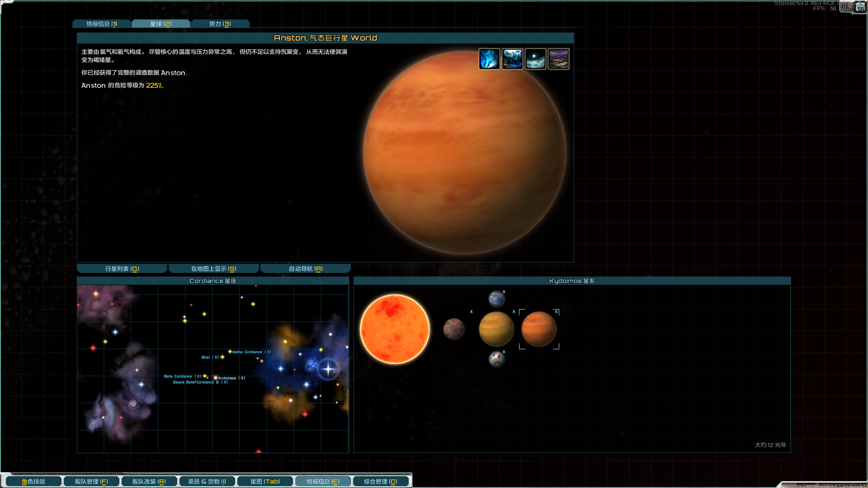868x488 pixels.
Task: Select the cratered moon below the gas giant
Action: tap(496, 359)
